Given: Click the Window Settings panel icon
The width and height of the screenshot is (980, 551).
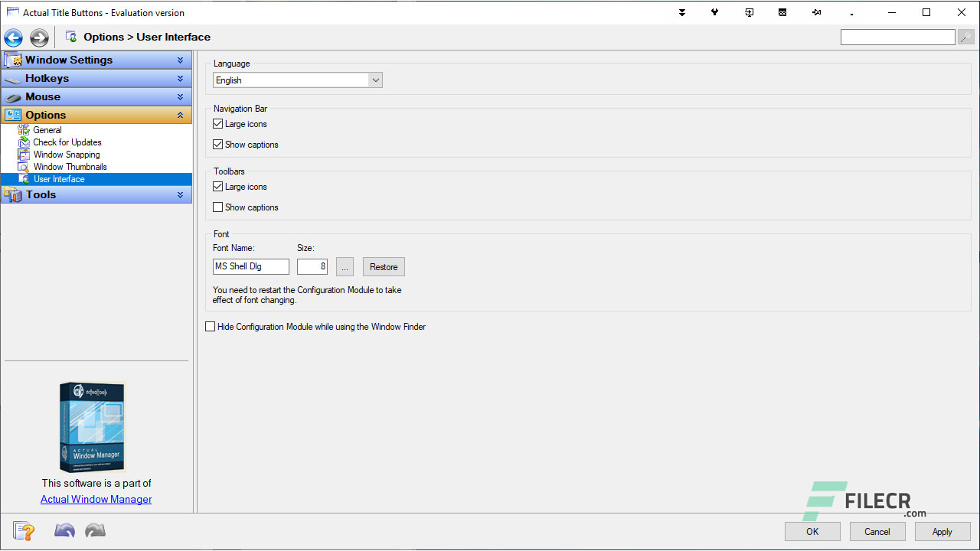Looking at the screenshot, I should point(12,60).
